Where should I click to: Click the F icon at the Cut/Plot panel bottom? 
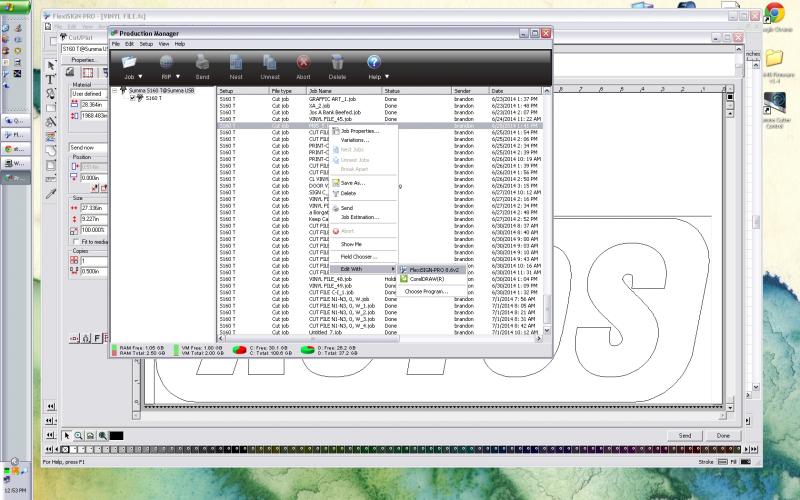96,338
